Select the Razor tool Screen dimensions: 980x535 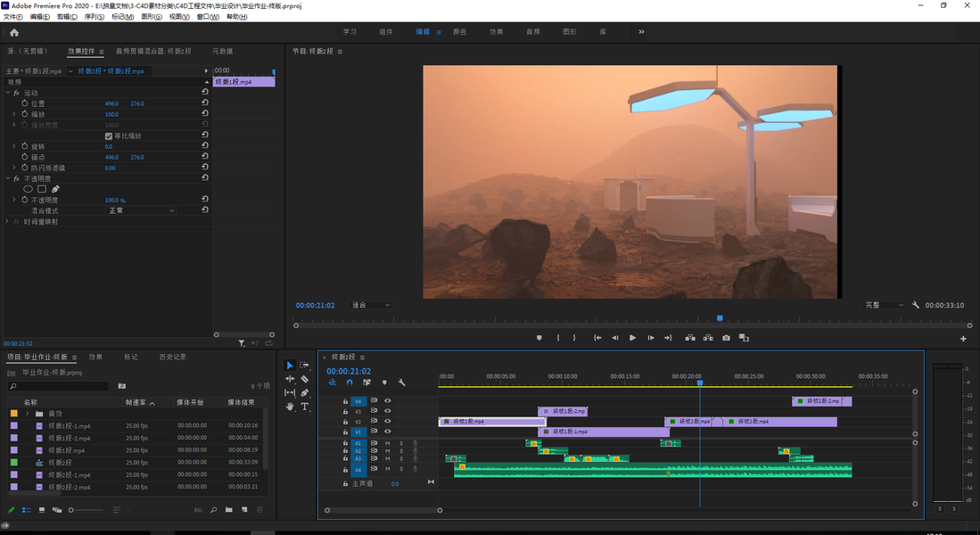(305, 379)
